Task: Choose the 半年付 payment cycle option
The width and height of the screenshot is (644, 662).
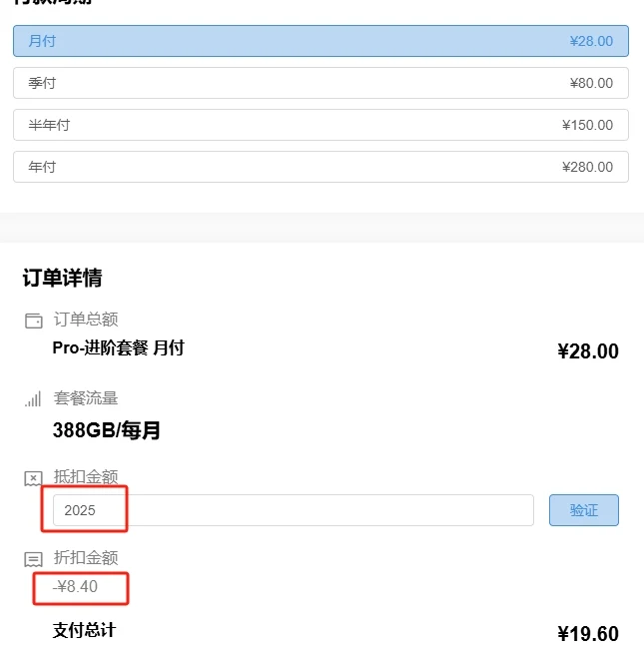Action: (x=320, y=125)
